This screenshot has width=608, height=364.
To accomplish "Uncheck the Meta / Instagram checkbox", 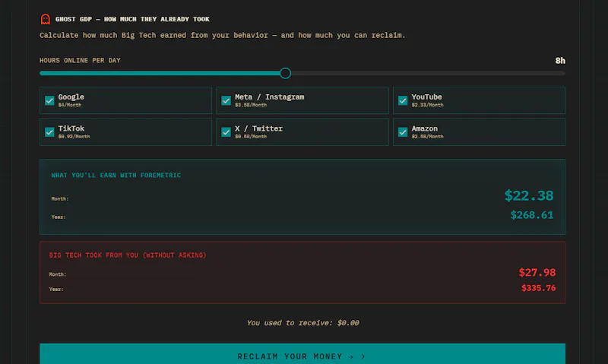I will pyautogui.click(x=226, y=100).
